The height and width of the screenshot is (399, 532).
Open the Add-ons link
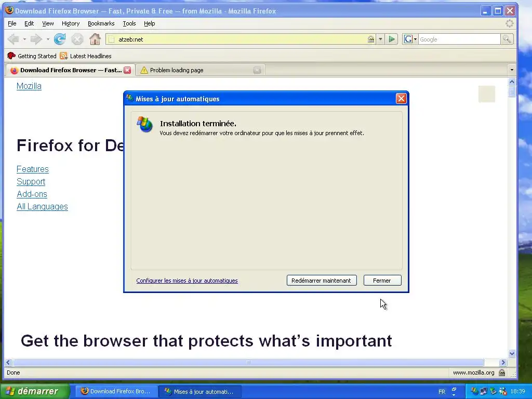[x=32, y=194]
